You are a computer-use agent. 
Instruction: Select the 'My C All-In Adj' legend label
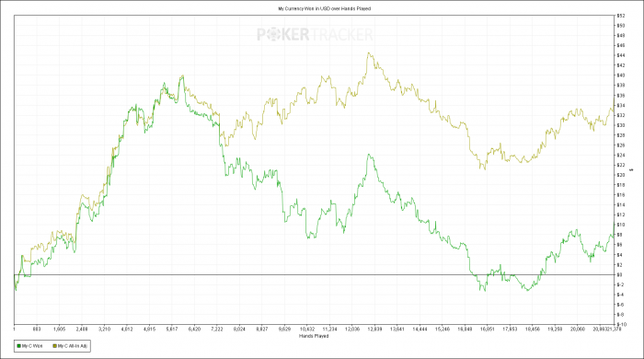tap(73, 346)
